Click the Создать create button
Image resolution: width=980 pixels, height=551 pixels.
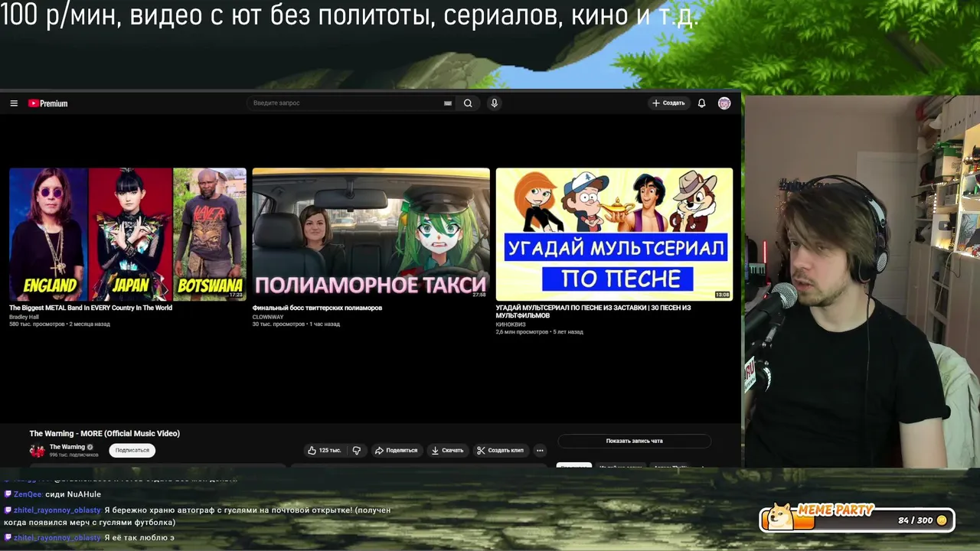(668, 103)
